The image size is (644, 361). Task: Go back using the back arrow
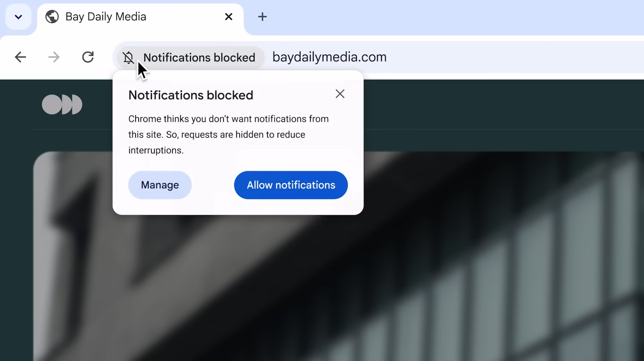pos(20,57)
